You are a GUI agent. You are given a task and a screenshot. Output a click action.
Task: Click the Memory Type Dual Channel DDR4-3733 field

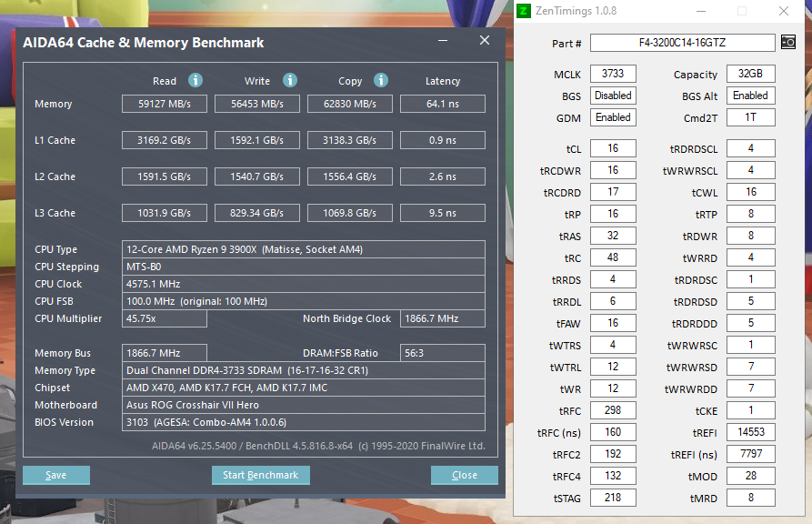tap(304, 370)
